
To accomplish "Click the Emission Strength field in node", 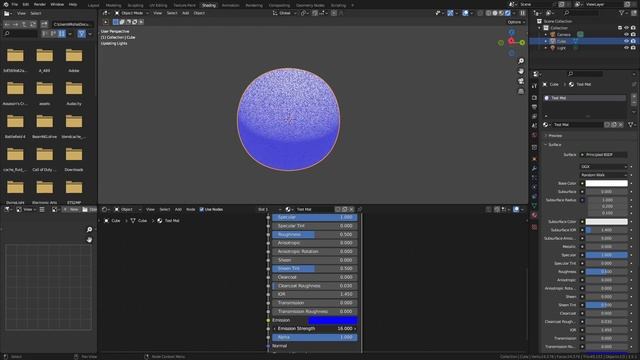I will pyautogui.click(x=315, y=329).
